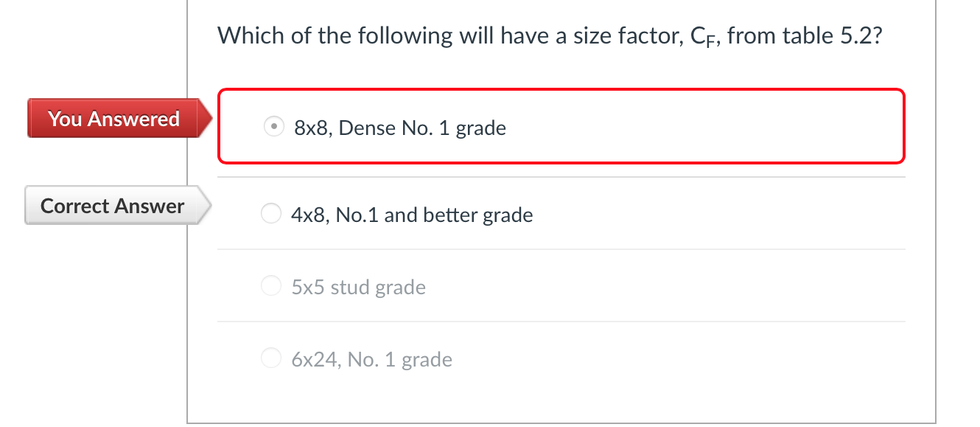Click the text '5x5 stud grade'
The height and width of the screenshot is (427, 980).
(358, 286)
